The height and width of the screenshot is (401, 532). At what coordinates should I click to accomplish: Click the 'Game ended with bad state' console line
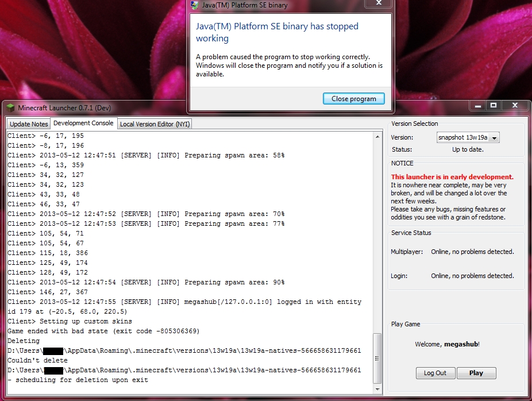(x=103, y=331)
